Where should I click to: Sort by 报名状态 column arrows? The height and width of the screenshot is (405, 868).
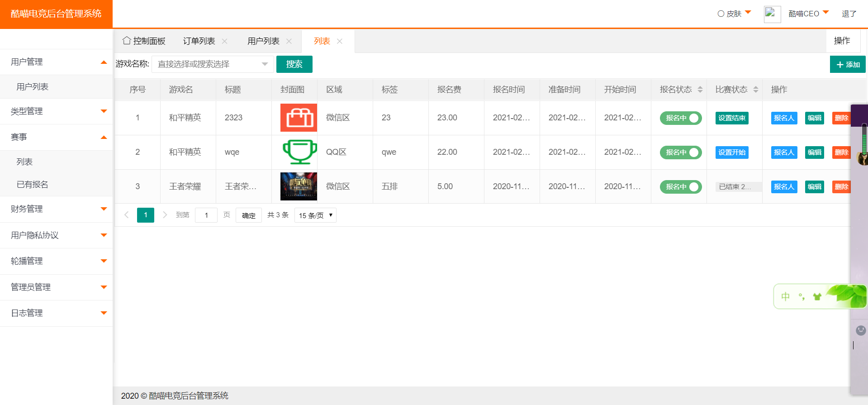(x=700, y=90)
